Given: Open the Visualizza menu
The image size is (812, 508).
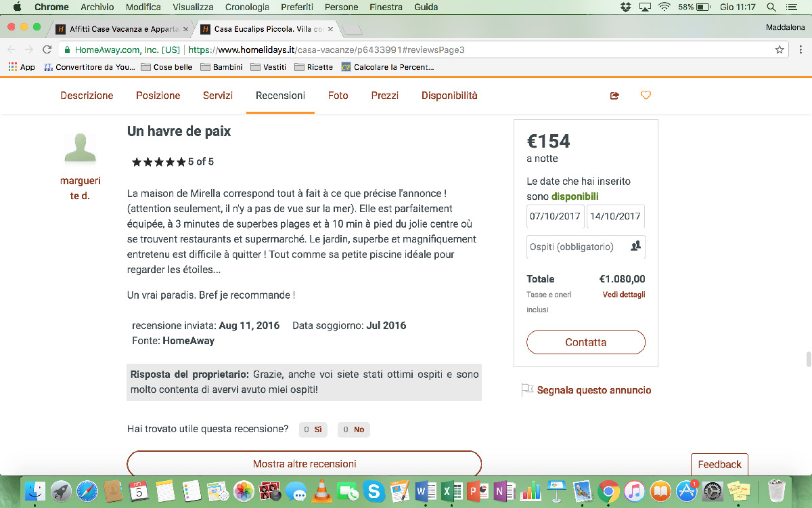Looking at the screenshot, I should click(193, 7).
